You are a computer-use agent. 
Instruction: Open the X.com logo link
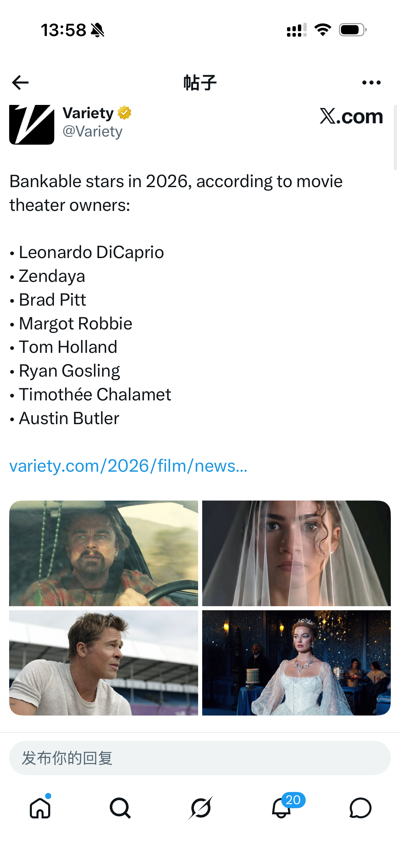click(x=351, y=116)
